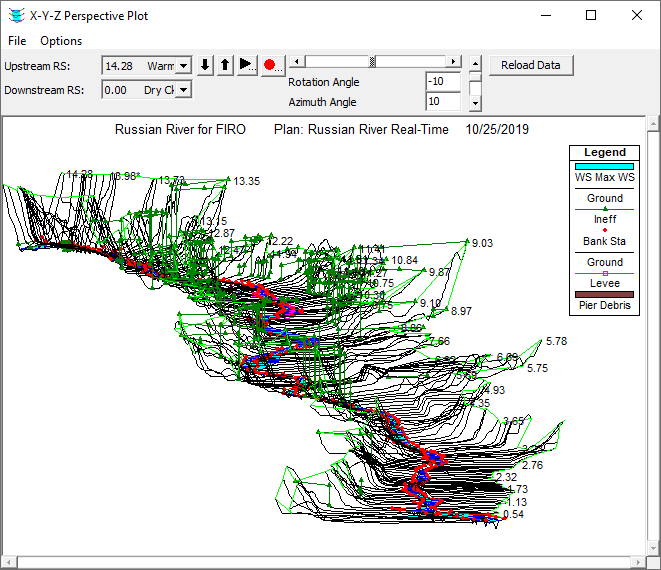This screenshot has width=661, height=570.
Task: Click the red record button
Action: (271, 65)
